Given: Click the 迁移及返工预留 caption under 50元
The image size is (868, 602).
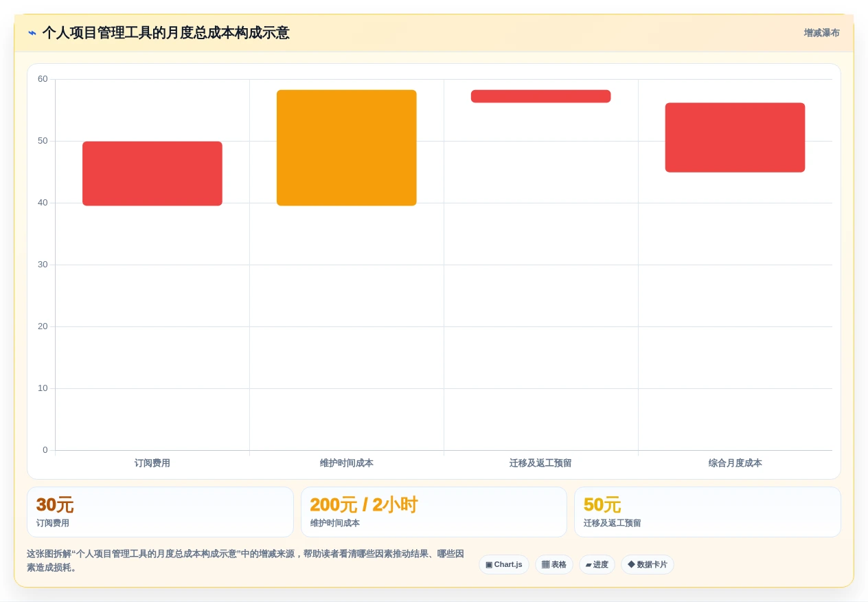Looking at the screenshot, I should pyautogui.click(x=613, y=524).
